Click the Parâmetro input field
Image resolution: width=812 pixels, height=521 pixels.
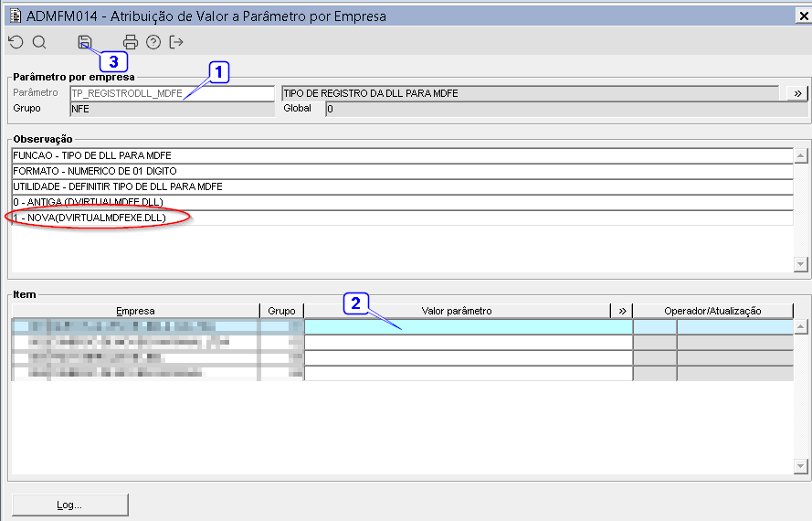[172, 93]
